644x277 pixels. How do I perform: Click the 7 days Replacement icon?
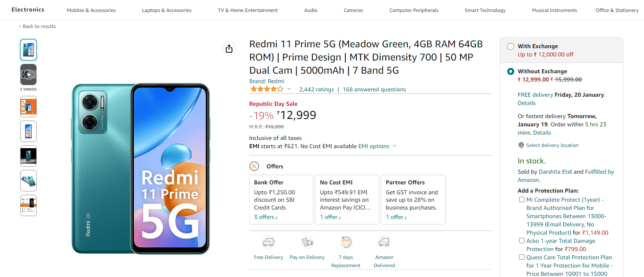(x=346, y=242)
